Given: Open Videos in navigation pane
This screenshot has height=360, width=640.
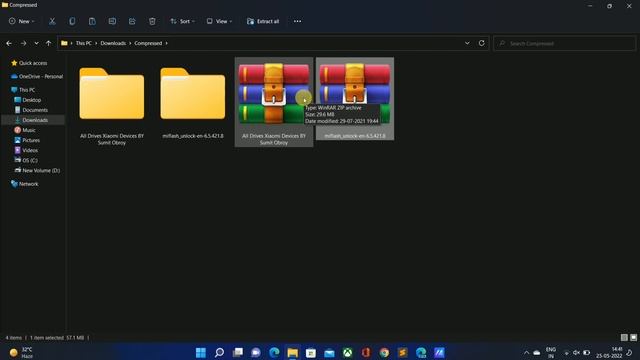Looking at the screenshot, I should pyautogui.click(x=26, y=151).
